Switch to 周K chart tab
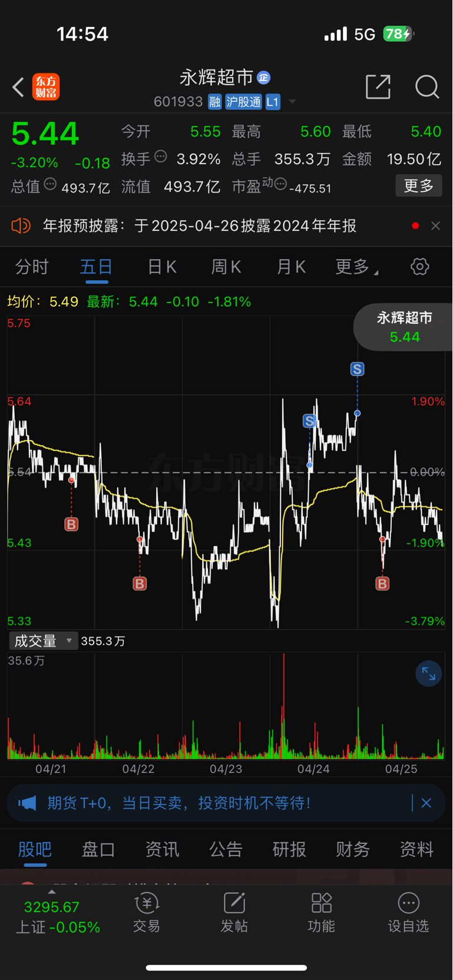The image size is (453, 980). 227,267
